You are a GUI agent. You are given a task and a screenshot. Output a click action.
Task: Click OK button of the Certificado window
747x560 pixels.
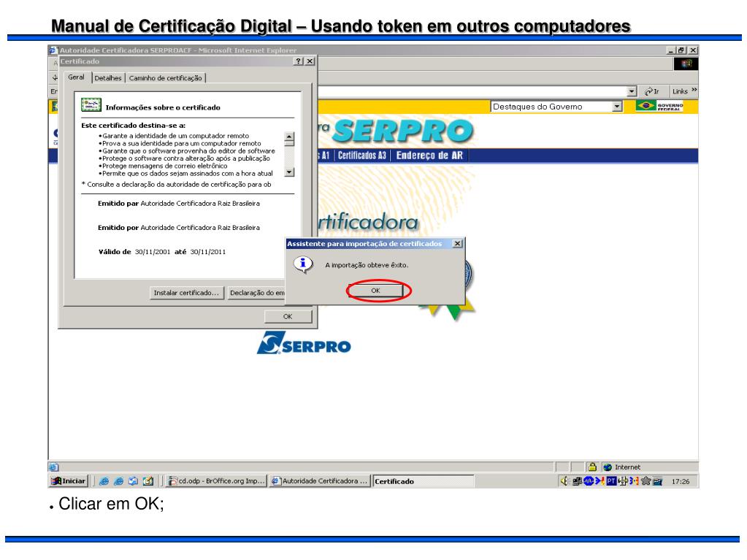pos(288,317)
